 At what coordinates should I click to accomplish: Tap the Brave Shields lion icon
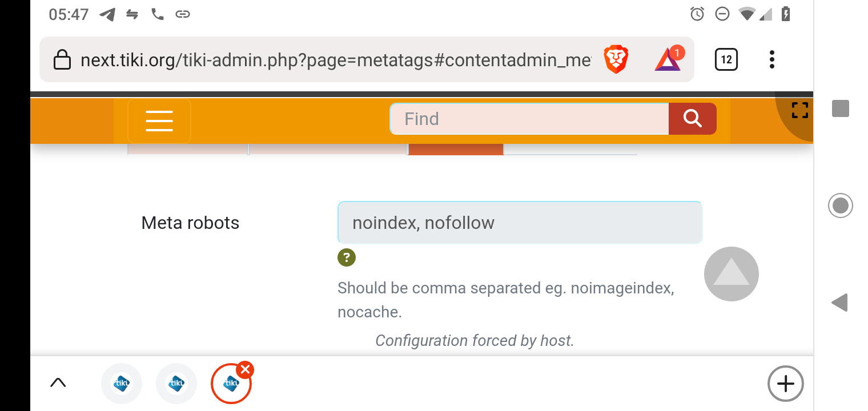pos(616,60)
